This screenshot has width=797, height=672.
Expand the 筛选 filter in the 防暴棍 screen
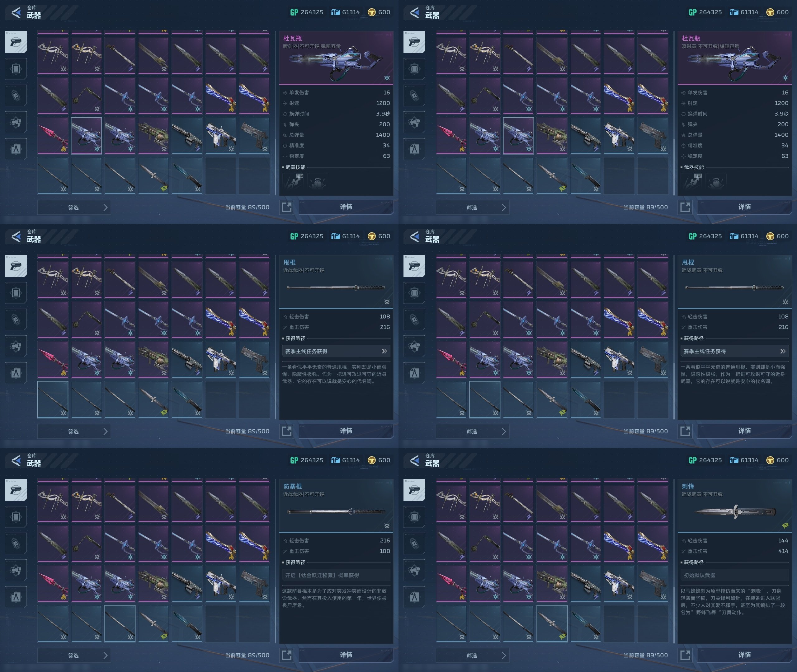(74, 655)
